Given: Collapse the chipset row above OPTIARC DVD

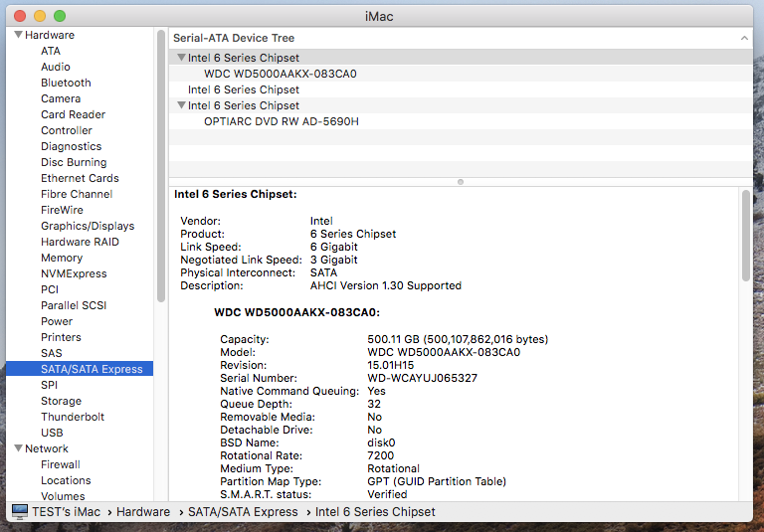Looking at the screenshot, I should [181, 105].
